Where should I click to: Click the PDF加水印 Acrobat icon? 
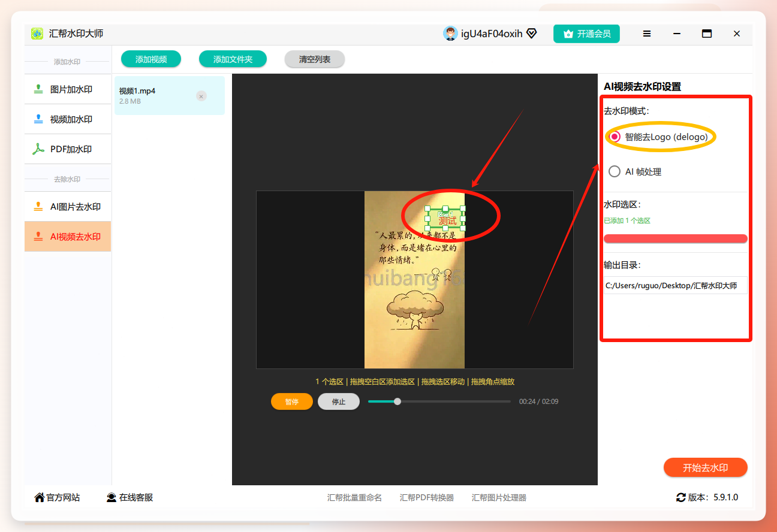pyautogui.click(x=38, y=149)
